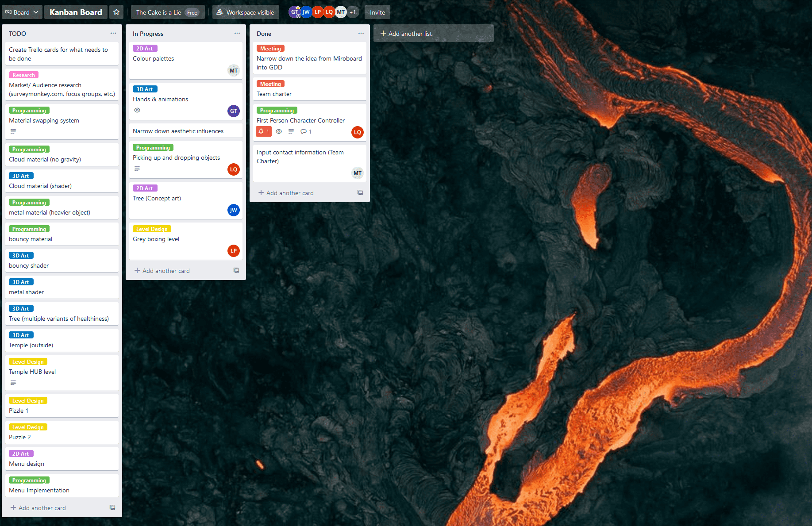Create card from template in TODO list
Screen dimensions: 812x526
(112, 507)
